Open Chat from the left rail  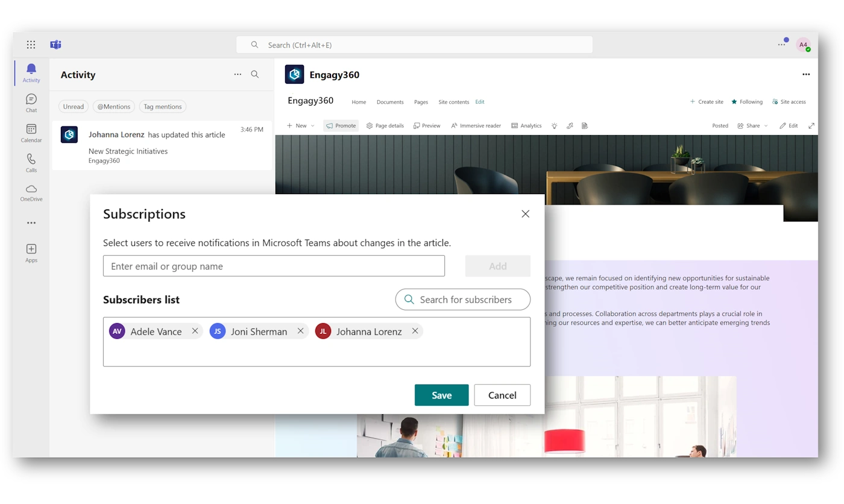coord(31,102)
